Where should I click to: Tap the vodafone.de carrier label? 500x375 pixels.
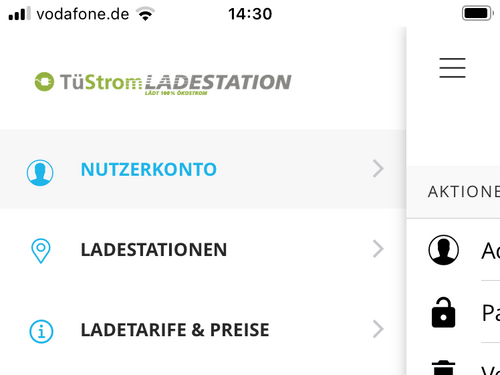pos(83,14)
